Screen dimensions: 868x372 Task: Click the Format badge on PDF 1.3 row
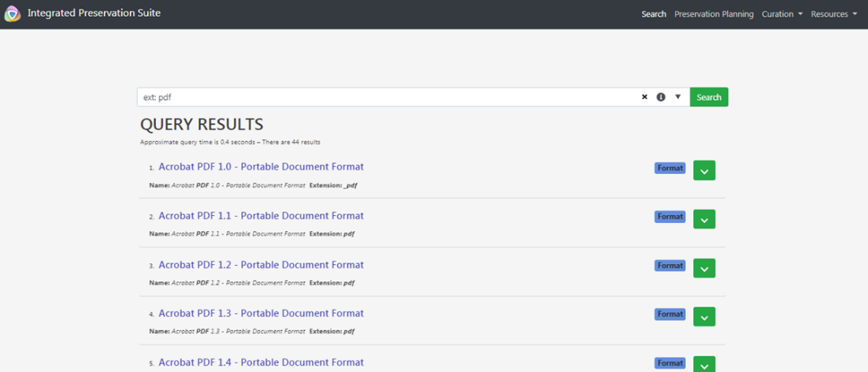pyautogui.click(x=670, y=314)
